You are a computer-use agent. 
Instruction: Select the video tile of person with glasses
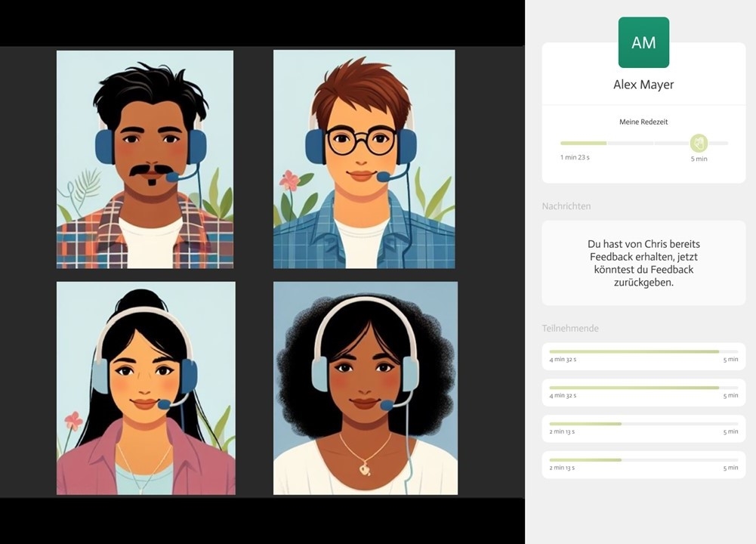pos(364,159)
